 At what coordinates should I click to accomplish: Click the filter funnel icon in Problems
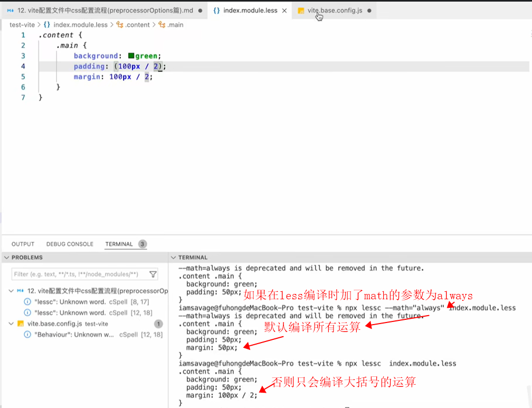[153, 274]
